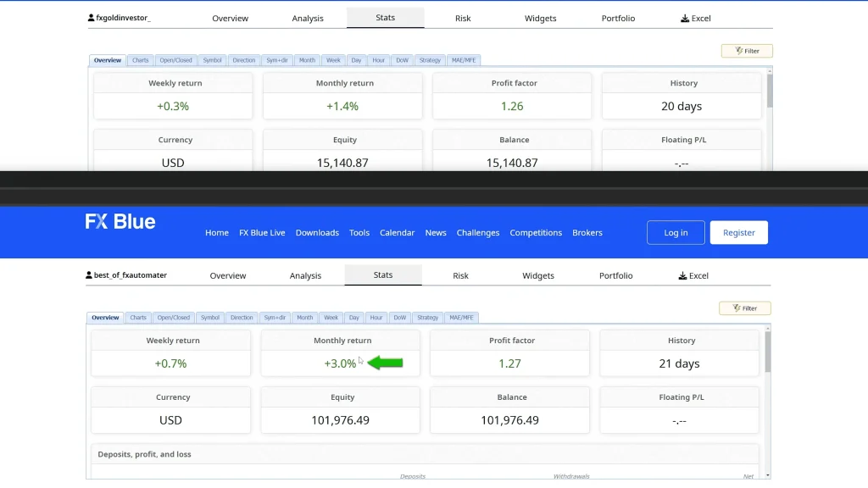
Task: Select the Charts sub-tab in the fxgoldinvestor_ stats
Action: point(141,60)
